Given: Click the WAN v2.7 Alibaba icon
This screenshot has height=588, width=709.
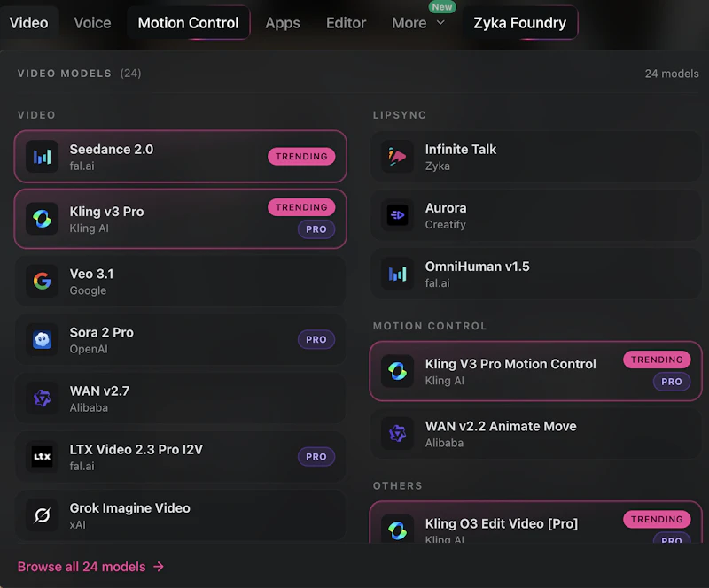Looking at the screenshot, I should coord(42,398).
